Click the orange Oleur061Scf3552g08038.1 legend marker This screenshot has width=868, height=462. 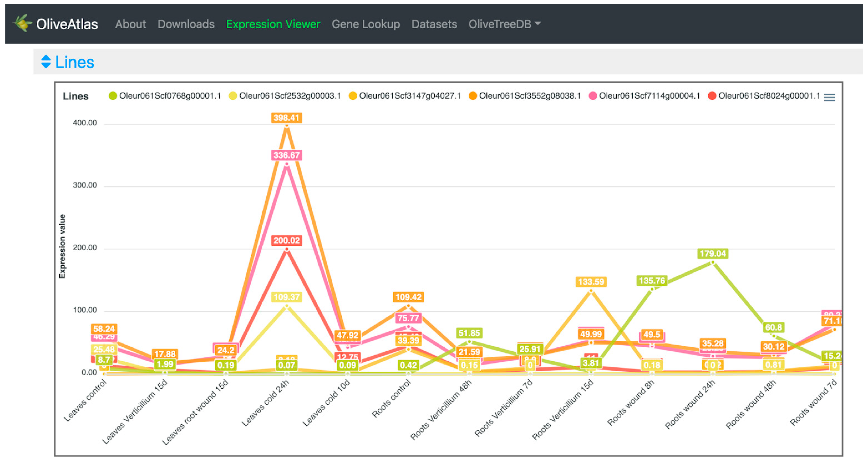[473, 96]
